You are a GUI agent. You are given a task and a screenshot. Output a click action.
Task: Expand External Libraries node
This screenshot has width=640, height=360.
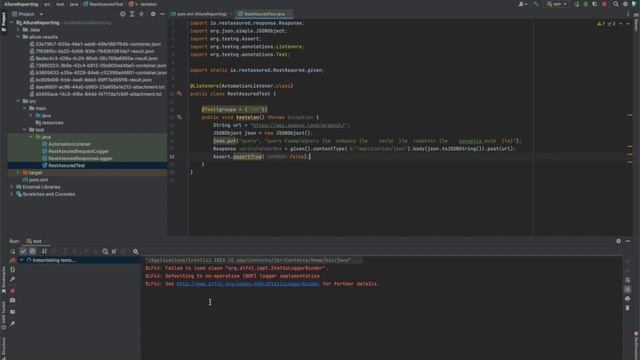(x=12, y=187)
